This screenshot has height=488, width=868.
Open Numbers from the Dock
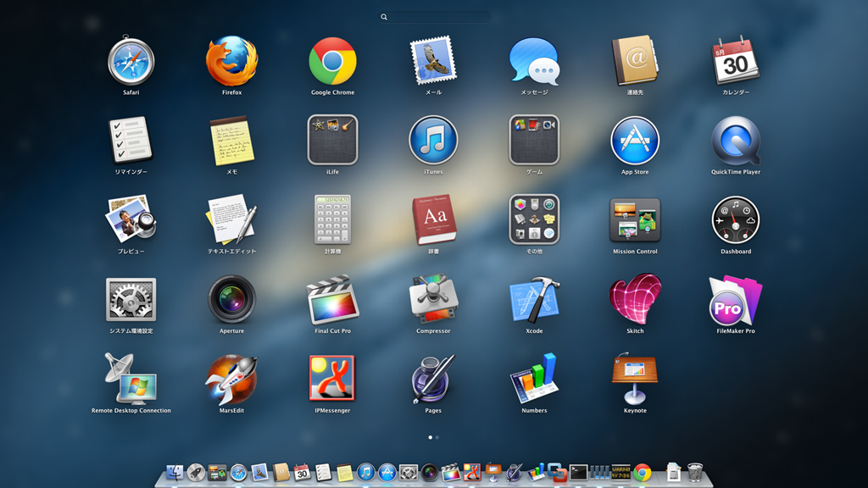point(536,472)
